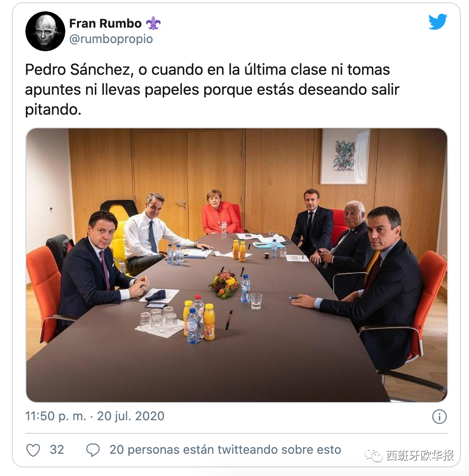
Task: Click the WeChat logo watermark
Action: pos(373,456)
